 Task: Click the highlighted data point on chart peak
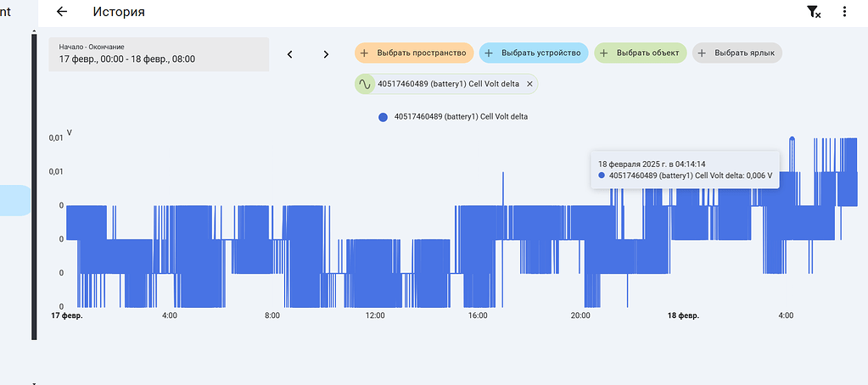[792, 139]
